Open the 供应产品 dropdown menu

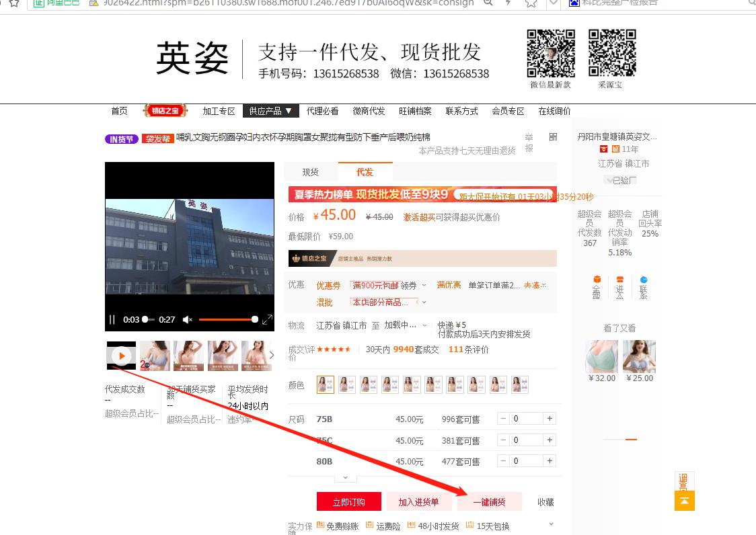pos(270,111)
